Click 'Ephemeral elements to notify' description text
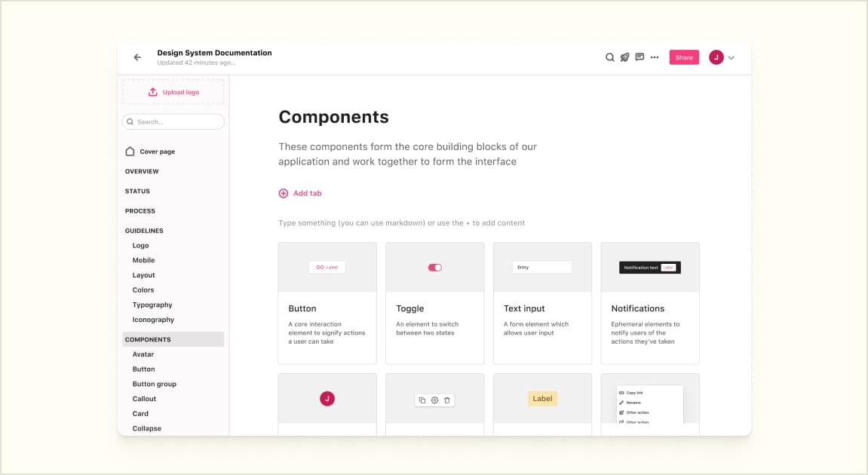 tap(645, 332)
